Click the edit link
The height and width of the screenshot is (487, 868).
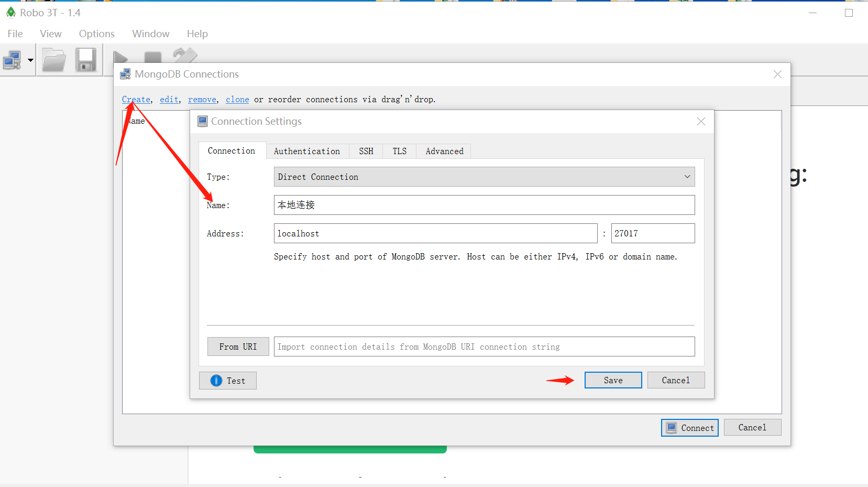pos(169,100)
